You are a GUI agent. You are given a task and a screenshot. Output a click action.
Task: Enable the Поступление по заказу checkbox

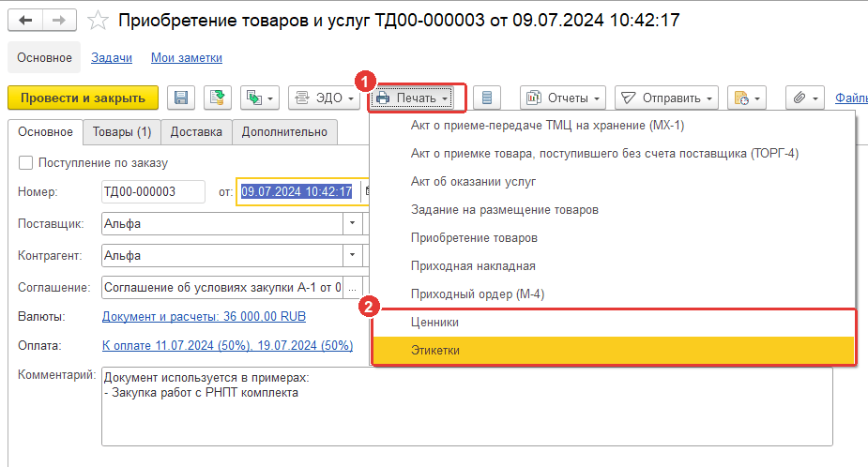pos(25,162)
